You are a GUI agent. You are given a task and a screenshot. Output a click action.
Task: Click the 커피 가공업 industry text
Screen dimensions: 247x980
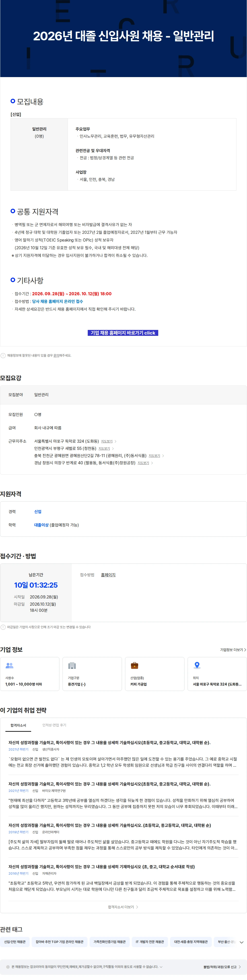click(138, 684)
